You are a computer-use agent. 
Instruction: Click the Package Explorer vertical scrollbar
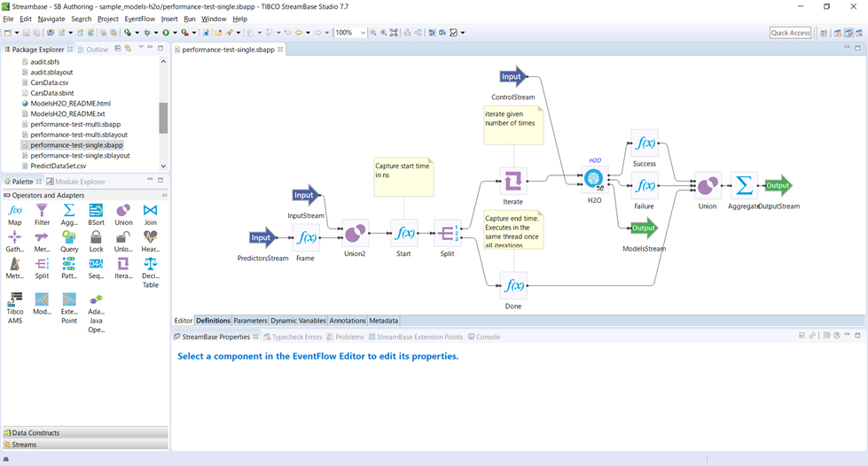coord(163,117)
